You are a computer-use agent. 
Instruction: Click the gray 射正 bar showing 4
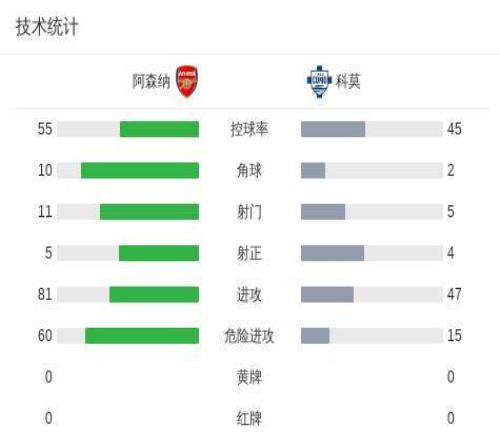point(332,253)
